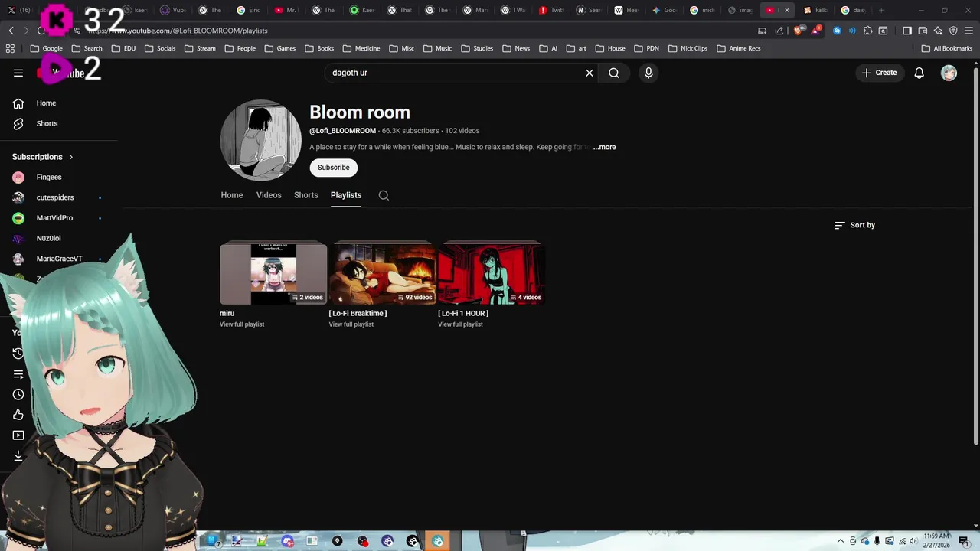Search within the Bloom room channel
This screenshot has height=551, width=980.
[384, 195]
